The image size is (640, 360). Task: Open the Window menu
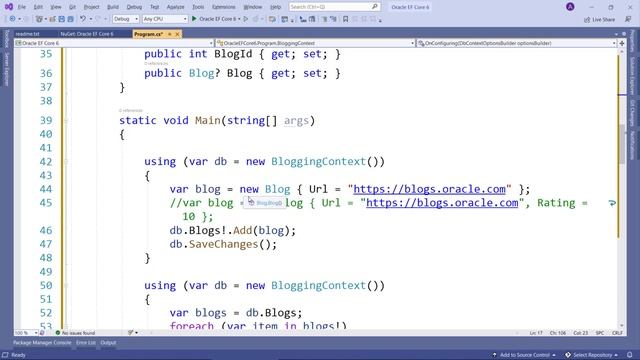click(x=253, y=7)
